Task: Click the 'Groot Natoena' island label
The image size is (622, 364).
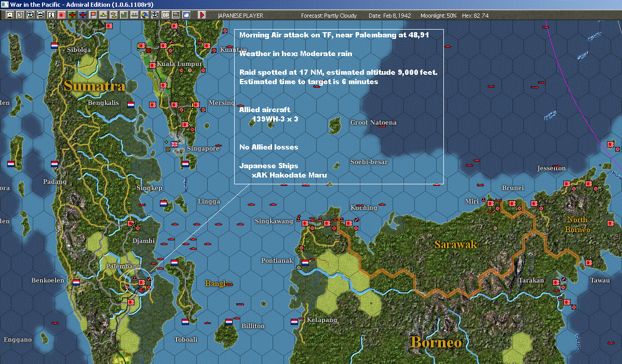Action: 373,123
